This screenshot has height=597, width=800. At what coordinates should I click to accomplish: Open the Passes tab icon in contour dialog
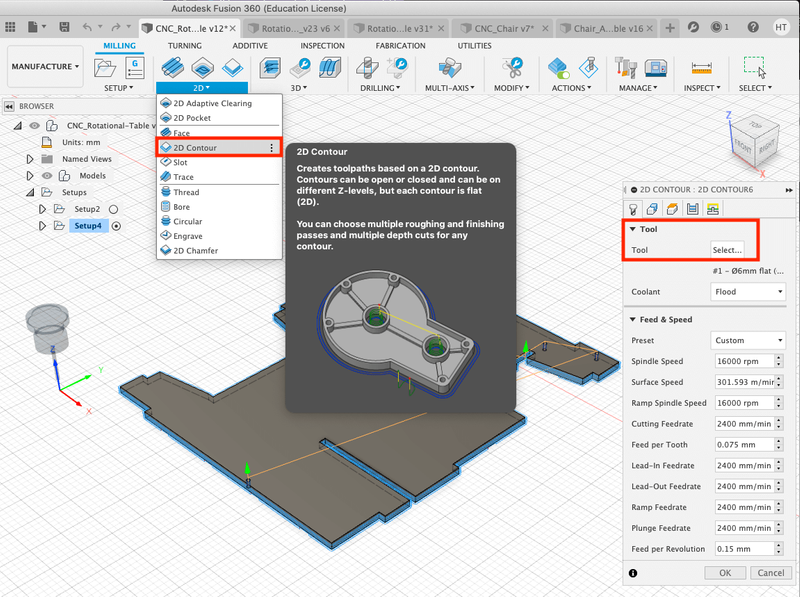pyautogui.click(x=692, y=208)
